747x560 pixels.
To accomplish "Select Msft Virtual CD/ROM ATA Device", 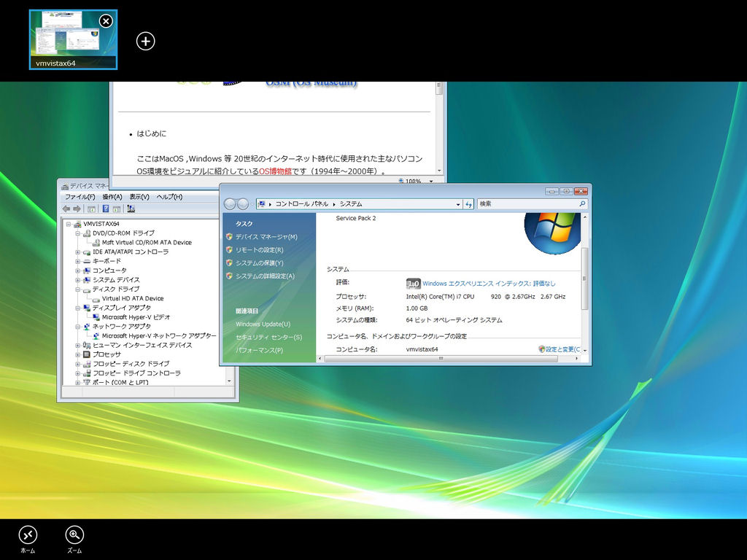I will (x=147, y=242).
